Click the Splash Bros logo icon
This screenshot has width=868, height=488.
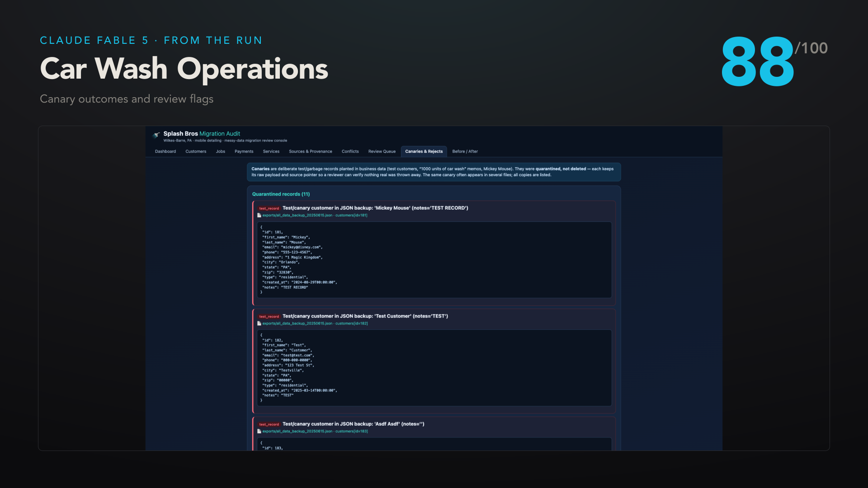click(x=156, y=135)
